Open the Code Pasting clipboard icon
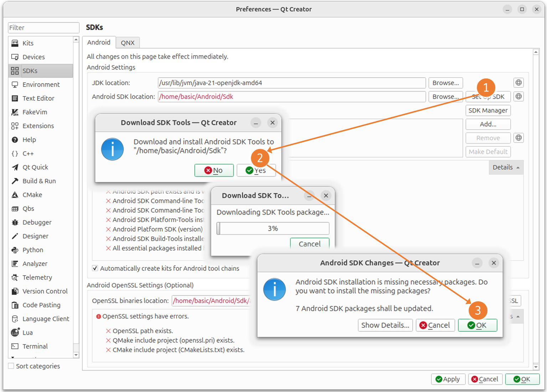Image resolution: width=547 pixels, height=392 pixels. 15,305
